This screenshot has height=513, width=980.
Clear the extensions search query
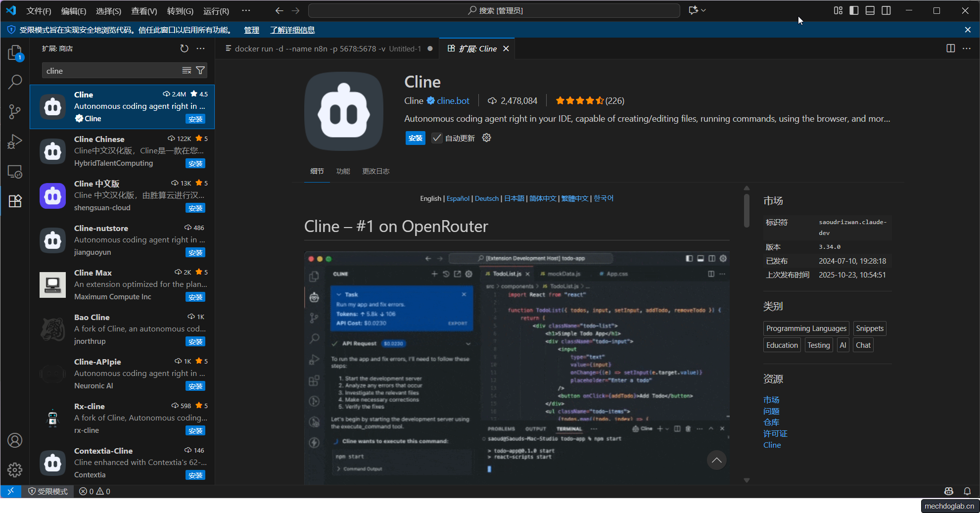pyautogui.click(x=187, y=70)
